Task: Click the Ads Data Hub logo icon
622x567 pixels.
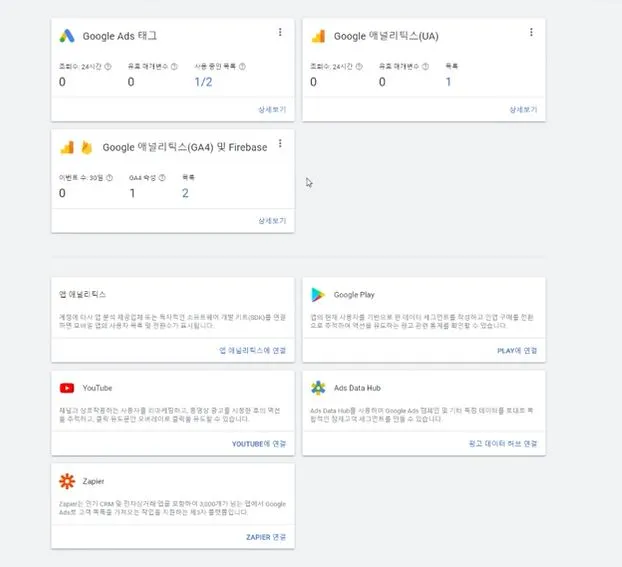Action: click(x=318, y=388)
